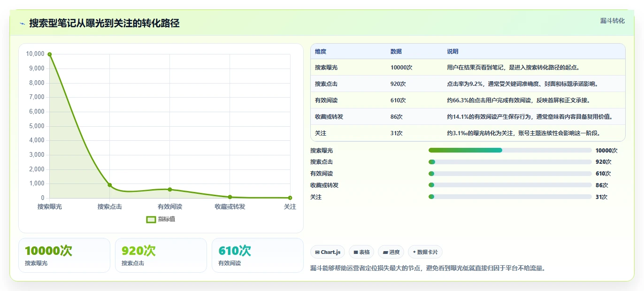Image resolution: width=644 pixels, height=291 pixels.
Task: Click the 数据 table column header
Action: (x=396, y=52)
